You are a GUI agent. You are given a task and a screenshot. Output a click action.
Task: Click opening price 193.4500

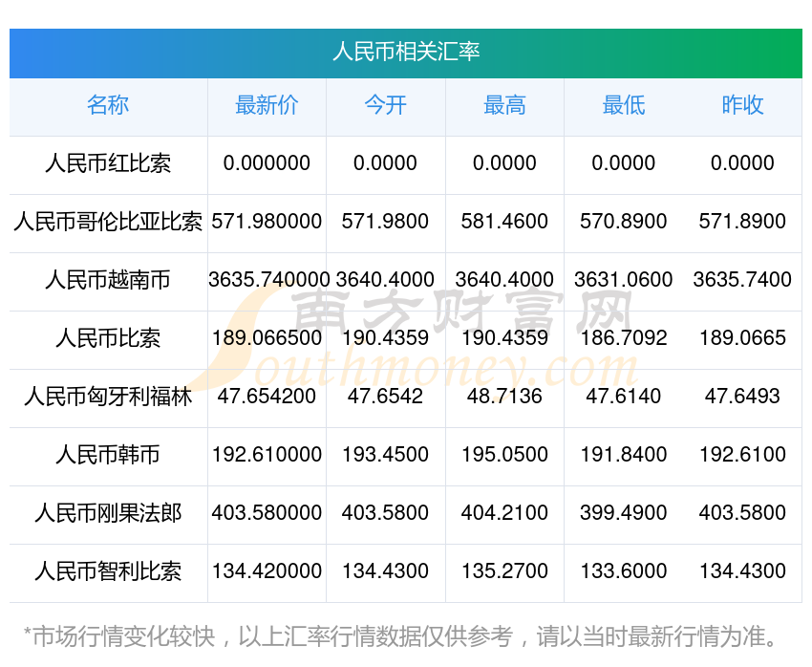(x=385, y=455)
